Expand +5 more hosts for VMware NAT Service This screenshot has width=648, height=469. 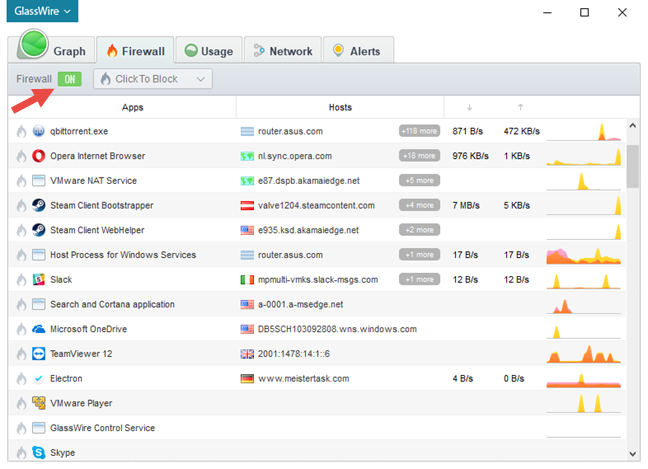pyautogui.click(x=419, y=181)
